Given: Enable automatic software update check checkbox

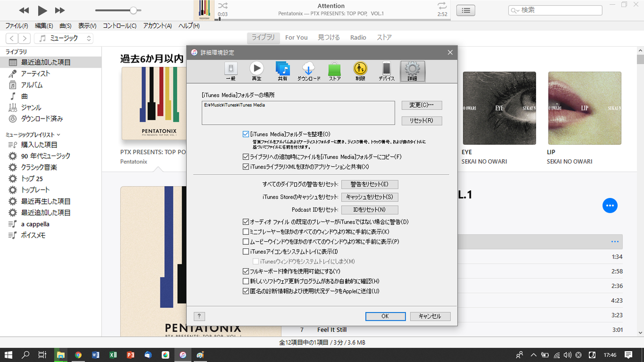Looking at the screenshot, I should coord(246,281).
